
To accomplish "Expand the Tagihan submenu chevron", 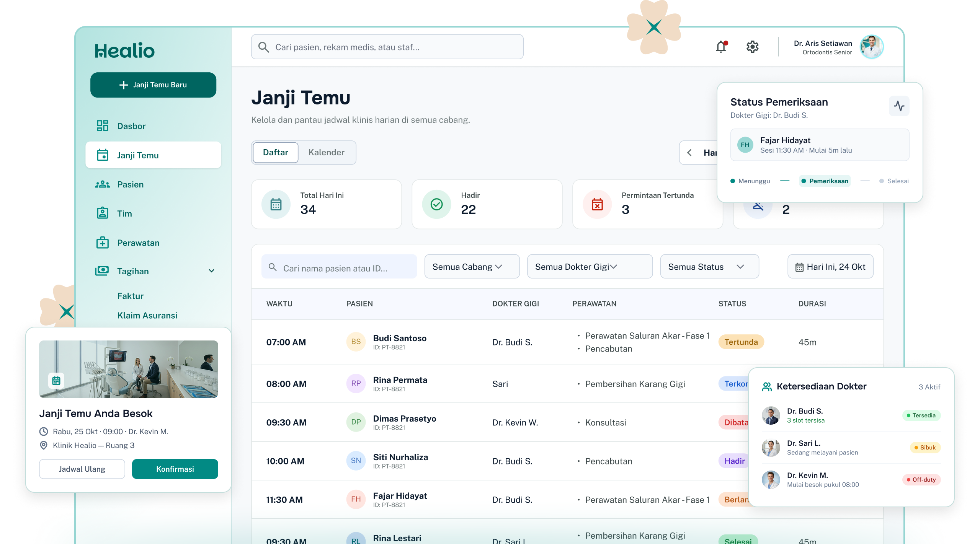I will point(211,271).
